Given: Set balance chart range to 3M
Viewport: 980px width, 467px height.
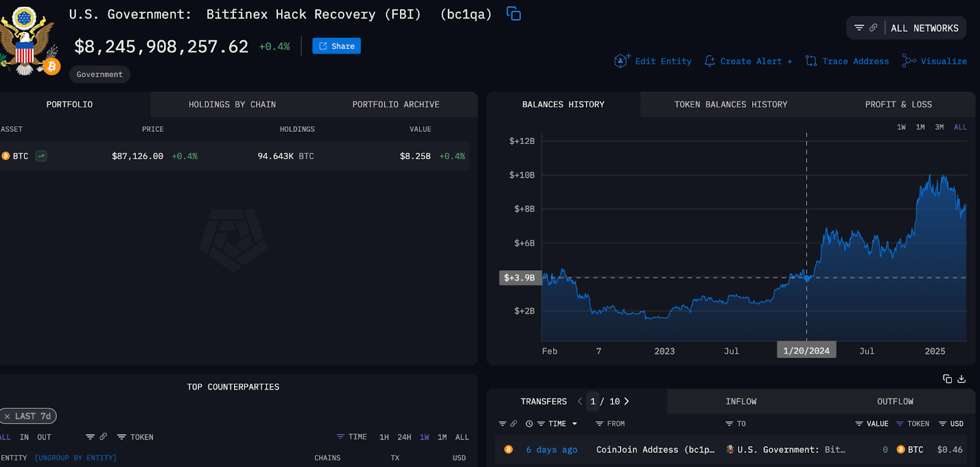Looking at the screenshot, I should 939,127.
